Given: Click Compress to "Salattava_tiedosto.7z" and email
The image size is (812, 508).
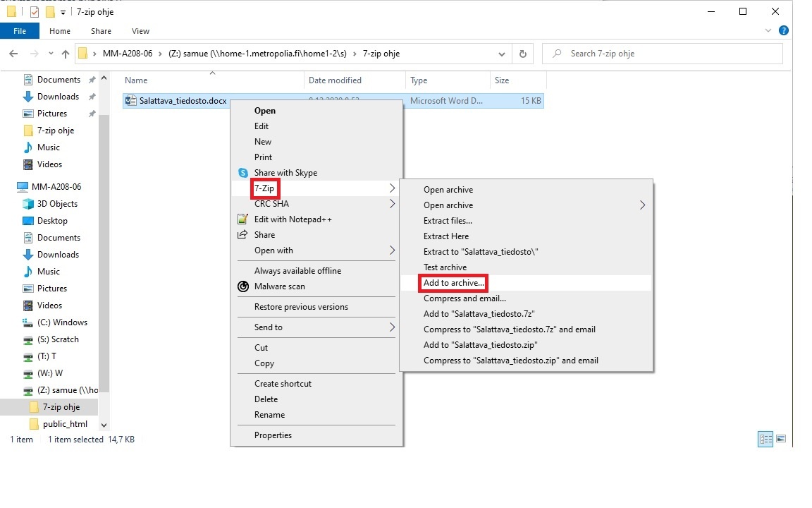Looking at the screenshot, I should [510, 329].
